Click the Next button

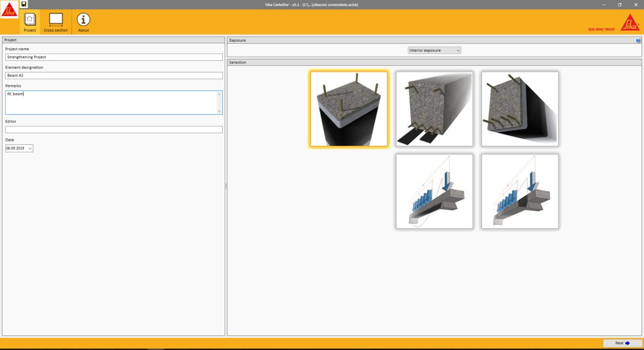pos(622,343)
